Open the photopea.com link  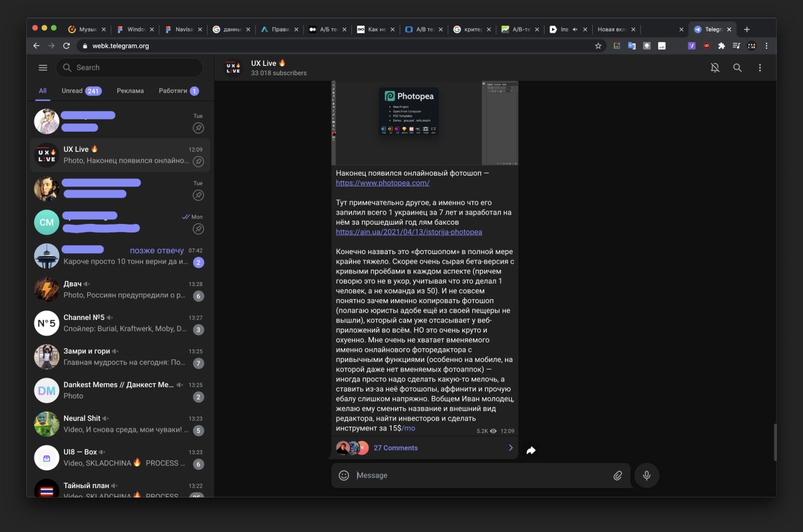point(383,183)
